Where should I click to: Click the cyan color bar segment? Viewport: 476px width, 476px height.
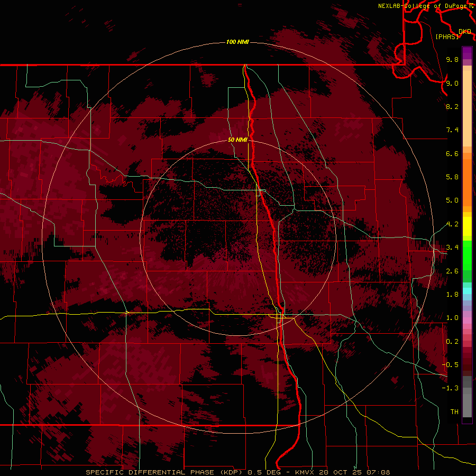pos(467,291)
